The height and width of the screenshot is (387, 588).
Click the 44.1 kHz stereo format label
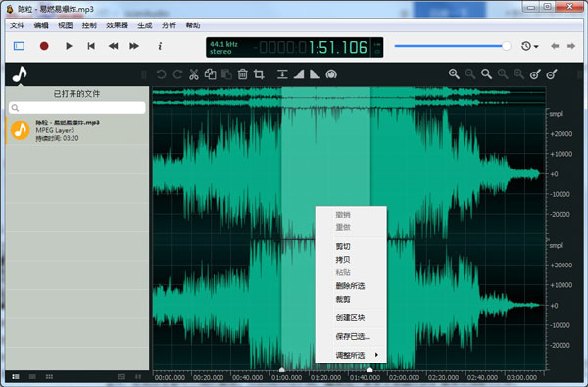223,48
